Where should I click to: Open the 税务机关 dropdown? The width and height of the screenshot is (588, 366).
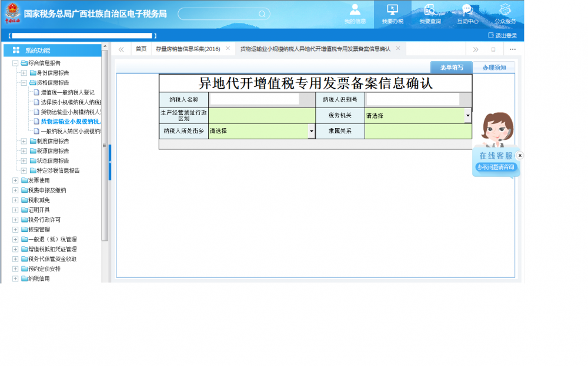pyautogui.click(x=468, y=115)
